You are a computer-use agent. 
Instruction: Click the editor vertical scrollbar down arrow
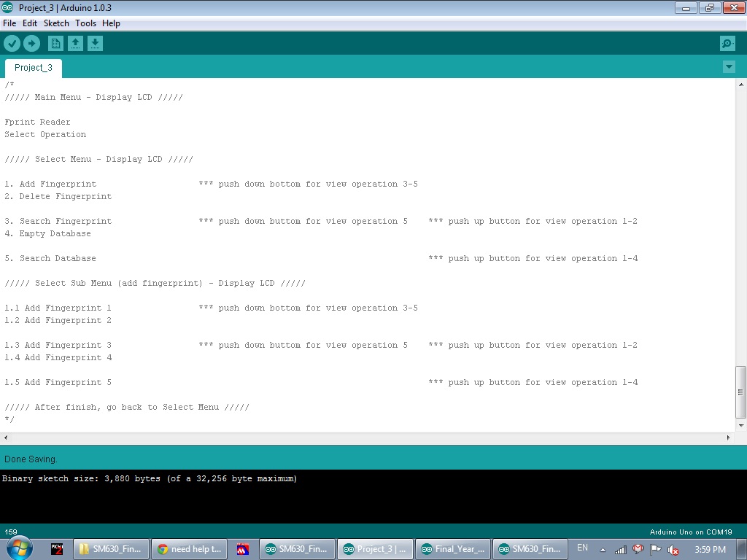[x=741, y=425]
